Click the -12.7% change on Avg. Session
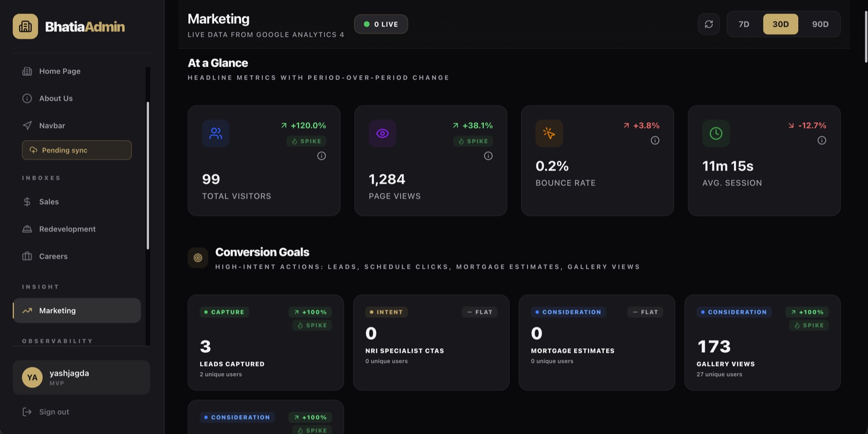868x434 pixels. (807, 126)
